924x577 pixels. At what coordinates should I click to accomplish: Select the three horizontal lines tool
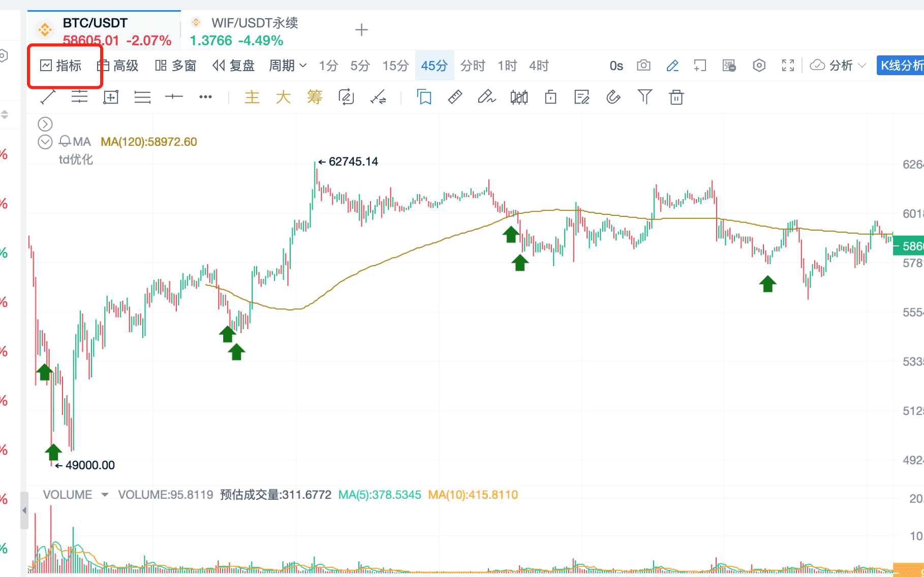pos(142,97)
